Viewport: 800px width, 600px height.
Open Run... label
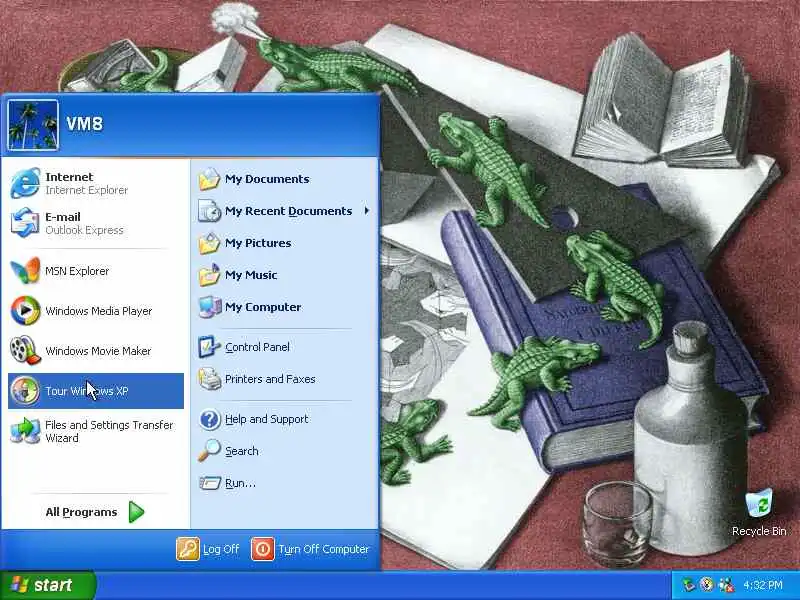pyautogui.click(x=240, y=483)
